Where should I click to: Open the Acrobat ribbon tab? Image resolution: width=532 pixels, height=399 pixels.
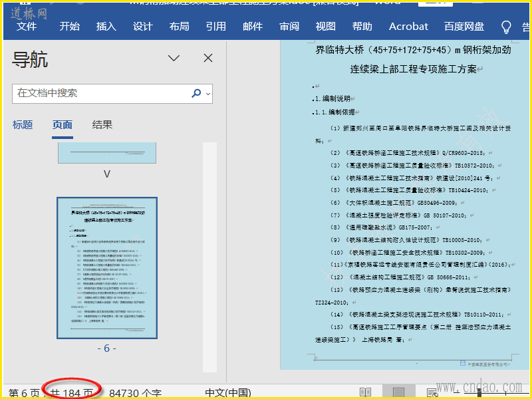point(408,27)
